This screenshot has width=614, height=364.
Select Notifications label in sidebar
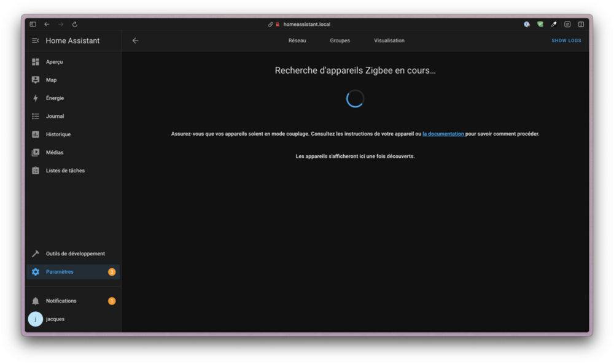point(61,301)
